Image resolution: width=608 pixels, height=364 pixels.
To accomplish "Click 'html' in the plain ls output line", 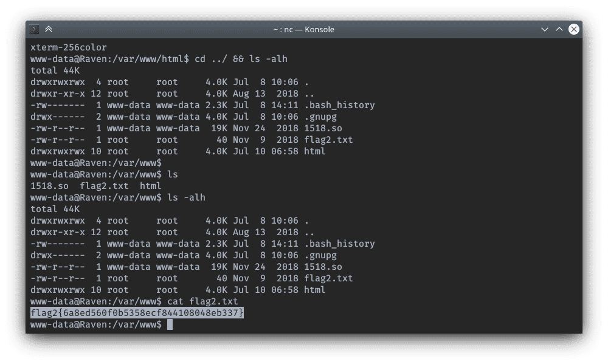I will click(150, 186).
